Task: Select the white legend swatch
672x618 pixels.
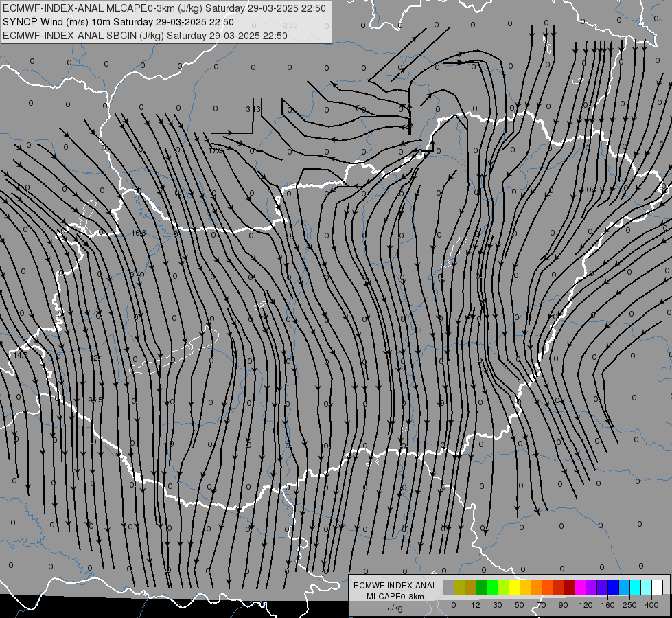Action: click(x=658, y=587)
